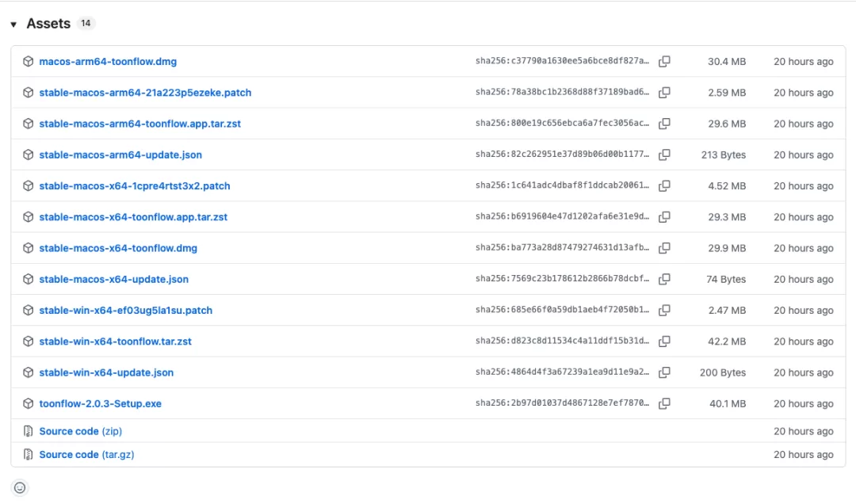Click the sha256:c37790a1630ee5a6bce8df827a hash text

tap(562, 61)
